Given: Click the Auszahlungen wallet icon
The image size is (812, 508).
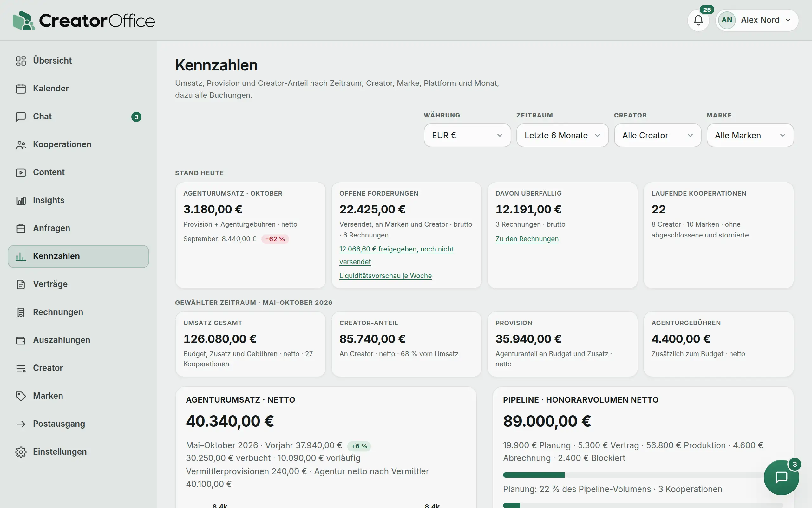Looking at the screenshot, I should click(21, 340).
